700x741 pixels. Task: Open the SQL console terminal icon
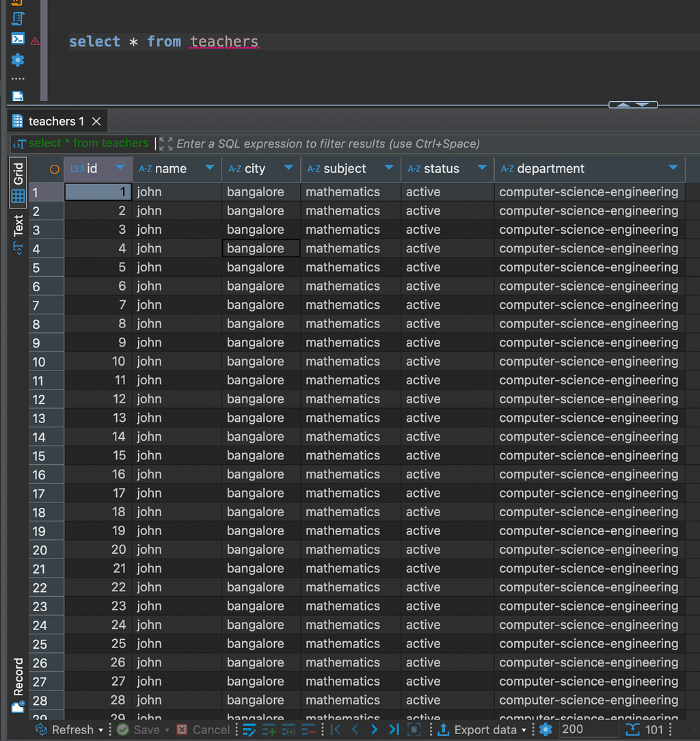(18, 39)
